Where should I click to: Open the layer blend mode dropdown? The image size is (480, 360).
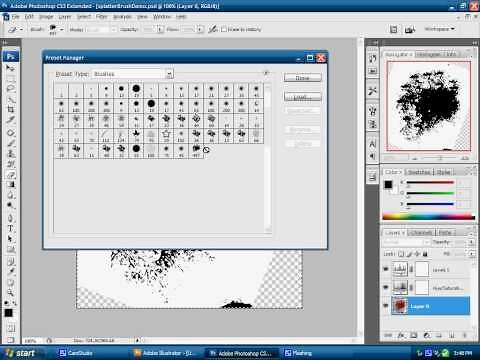click(x=406, y=242)
